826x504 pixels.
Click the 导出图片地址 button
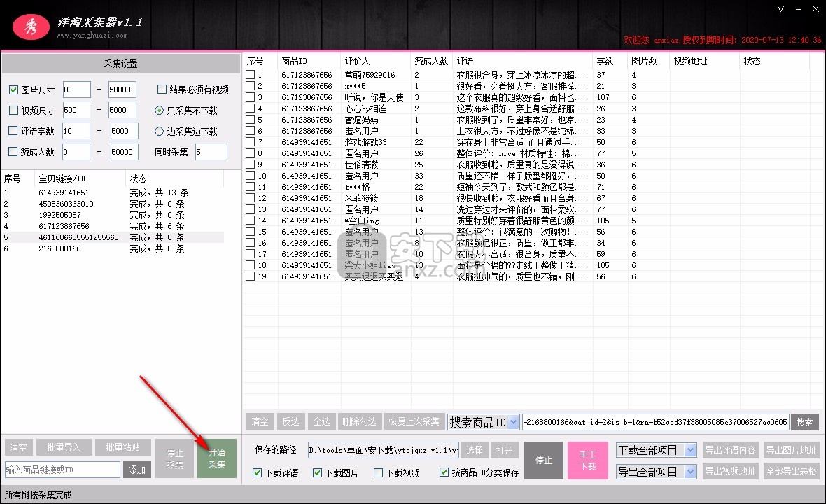[x=791, y=450]
